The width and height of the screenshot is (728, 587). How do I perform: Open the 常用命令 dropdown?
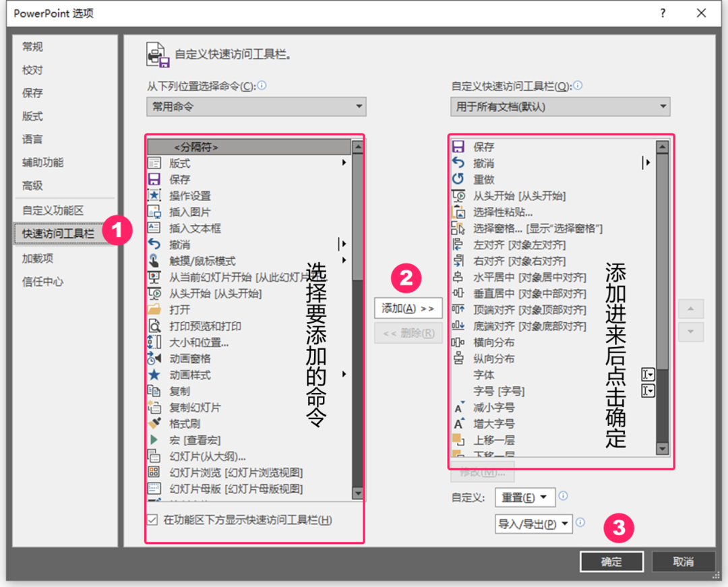point(256,106)
